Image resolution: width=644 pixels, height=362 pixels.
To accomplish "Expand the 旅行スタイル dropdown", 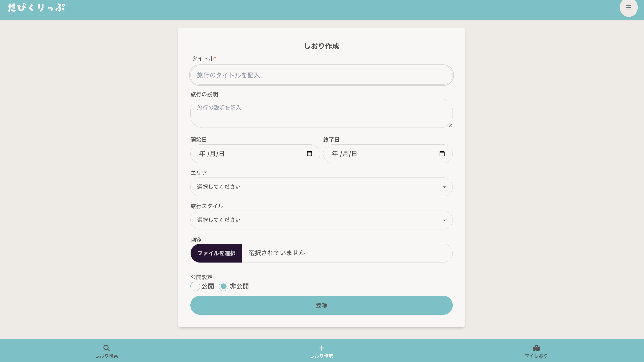I will pos(321,220).
